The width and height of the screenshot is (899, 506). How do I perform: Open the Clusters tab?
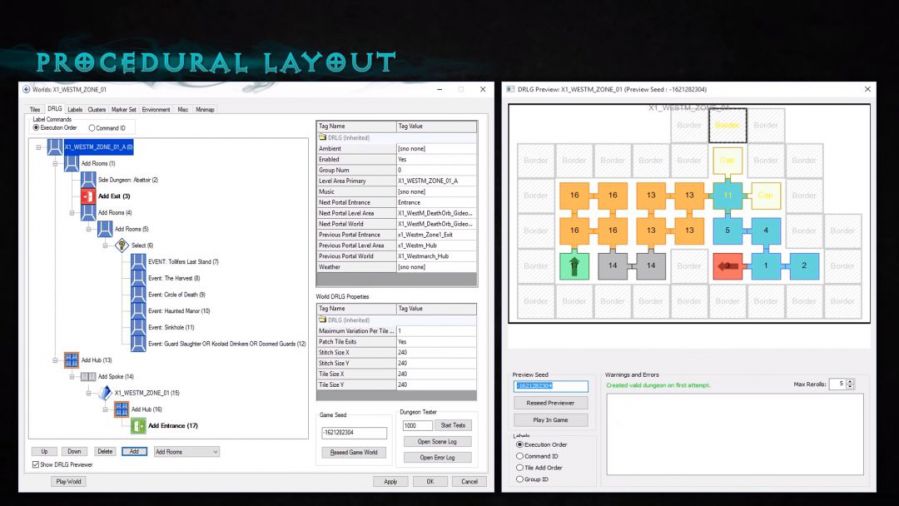pos(97,109)
